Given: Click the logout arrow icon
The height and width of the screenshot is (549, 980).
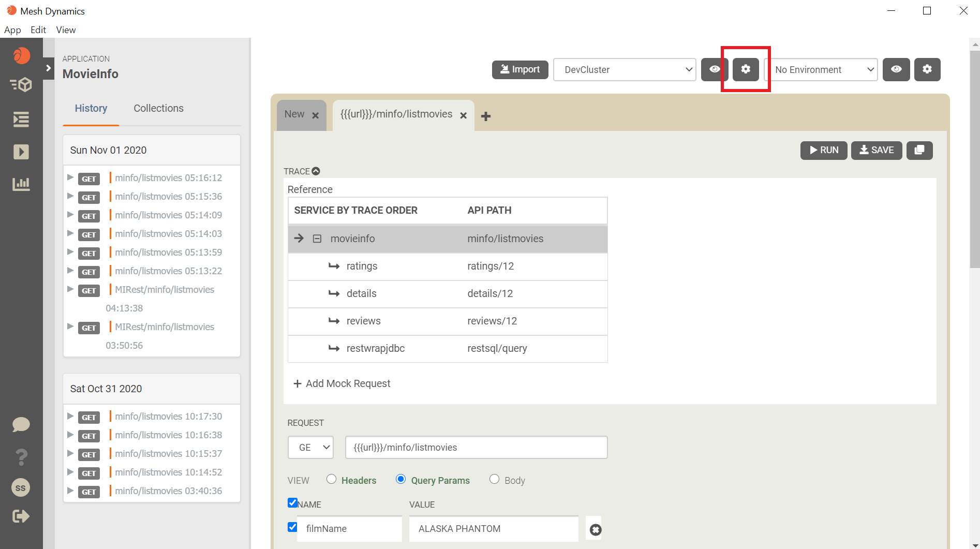Looking at the screenshot, I should (21, 516).
